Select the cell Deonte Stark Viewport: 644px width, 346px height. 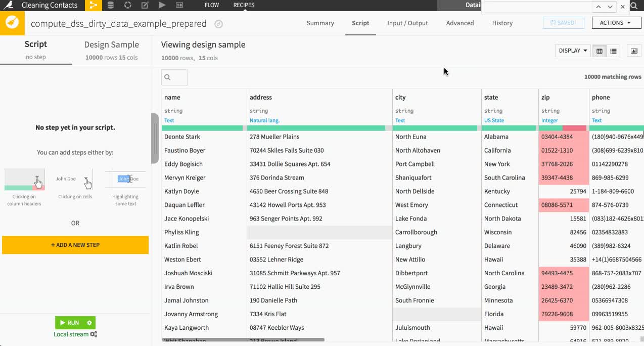[x=204, y=137]
